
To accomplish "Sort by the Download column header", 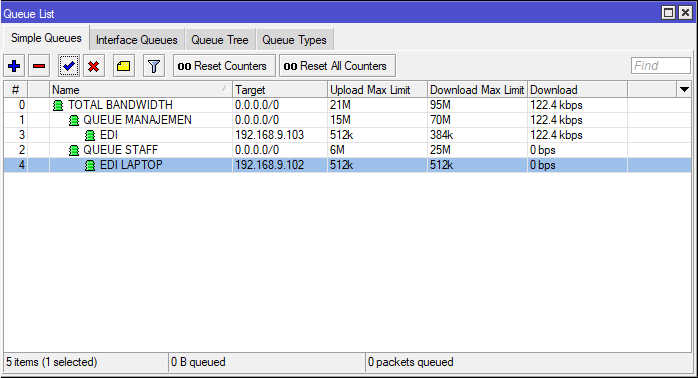I will coord(577,90).
